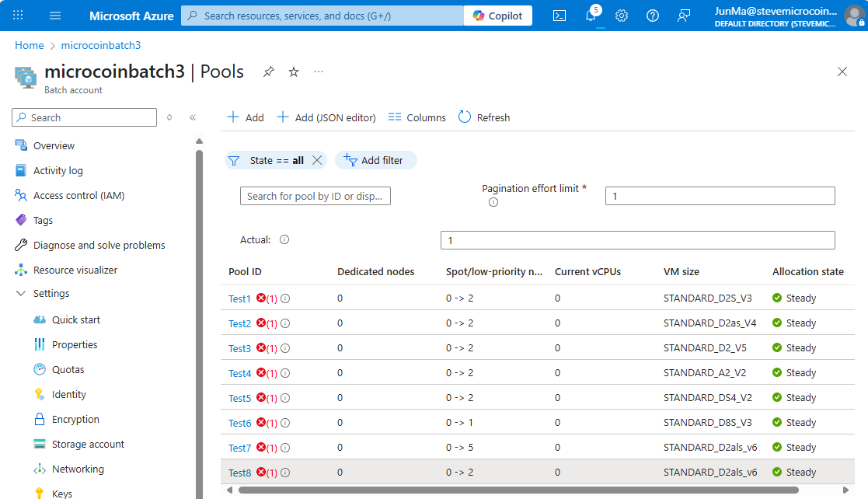Sort by Pool ID column header
The image size is (868, 499).
click(246, 272)
